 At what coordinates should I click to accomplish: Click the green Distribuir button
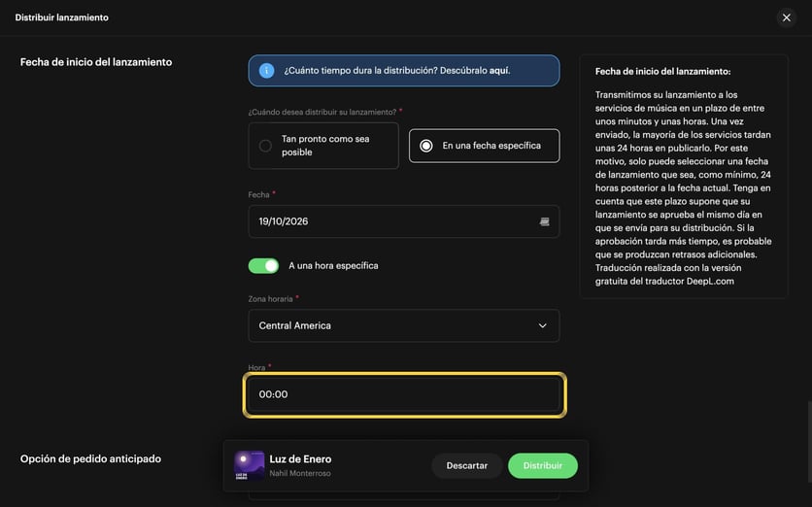coord(543,465)
